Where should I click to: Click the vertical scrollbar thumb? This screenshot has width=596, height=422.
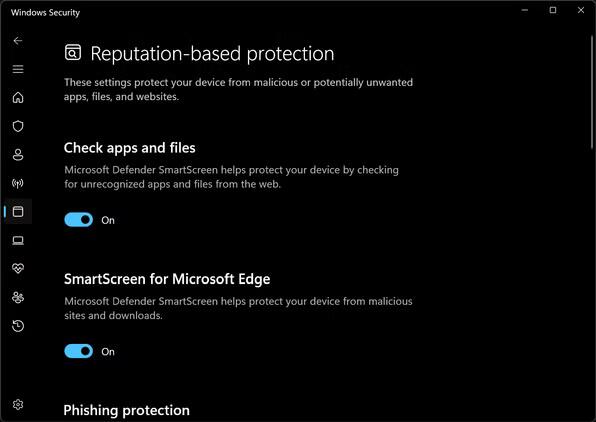click(592, 92)
